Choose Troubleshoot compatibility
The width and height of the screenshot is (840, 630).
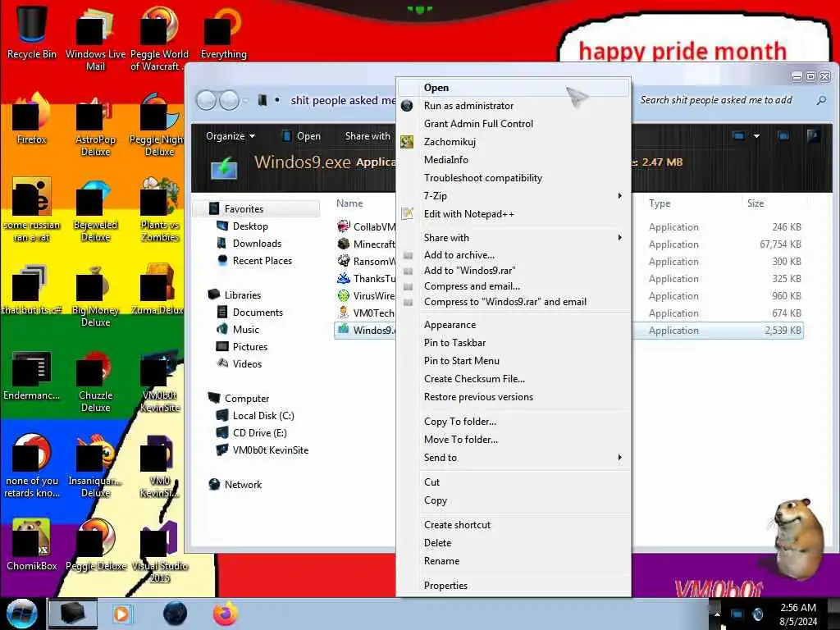coord(514,178)
